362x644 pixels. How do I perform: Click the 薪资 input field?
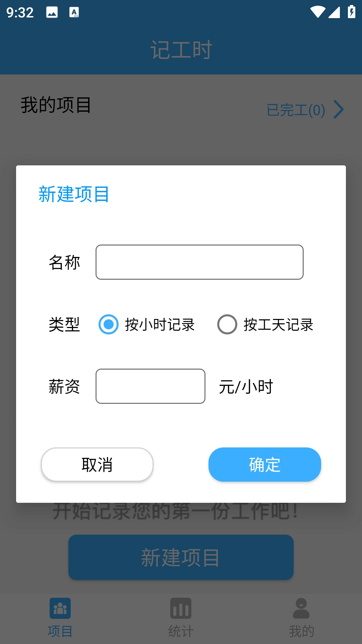pyautogui.click(x=150, y=386)
